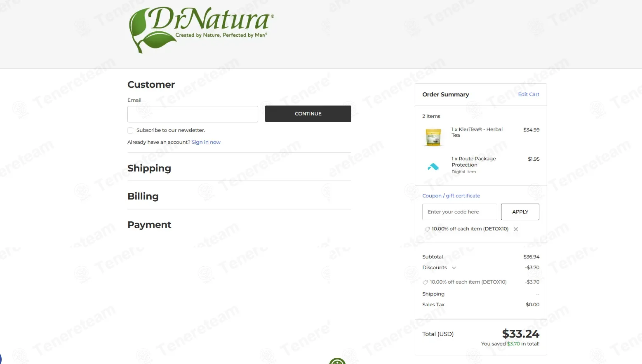The image size is (642, 364).
Task: Focus the Email input field
Action: [x=193, y=114]
